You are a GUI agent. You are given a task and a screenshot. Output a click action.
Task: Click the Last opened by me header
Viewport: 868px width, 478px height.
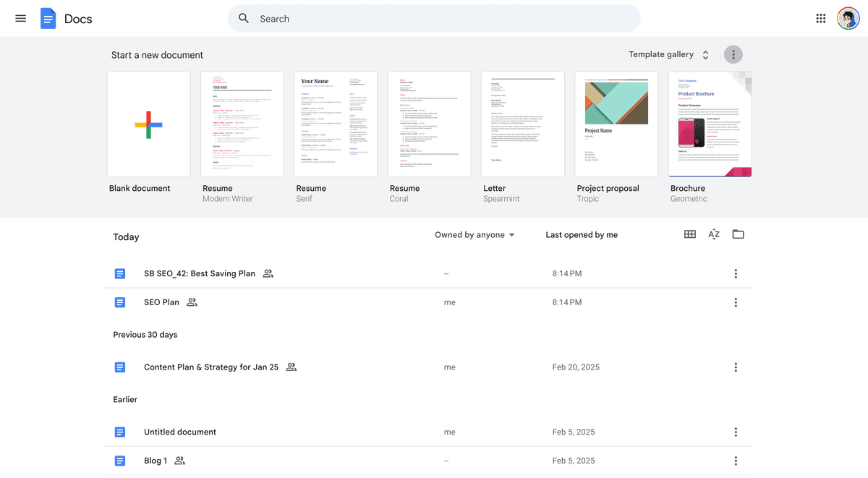pos(582,235)
